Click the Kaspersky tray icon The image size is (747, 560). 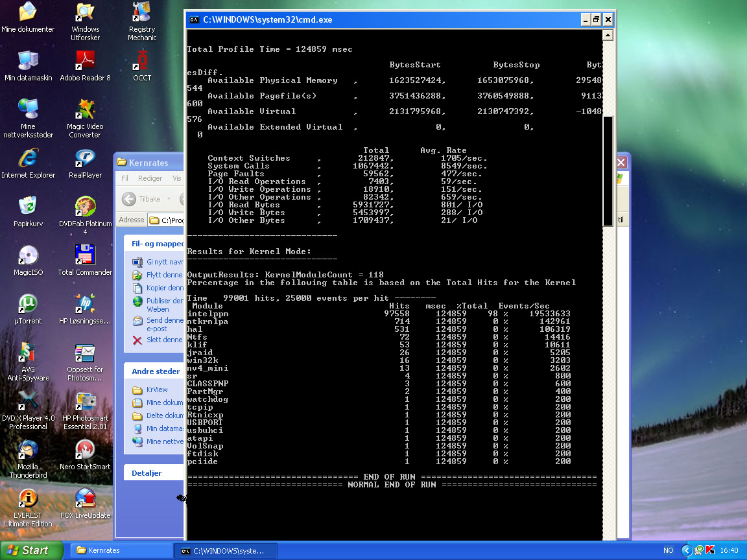point(711,550)
